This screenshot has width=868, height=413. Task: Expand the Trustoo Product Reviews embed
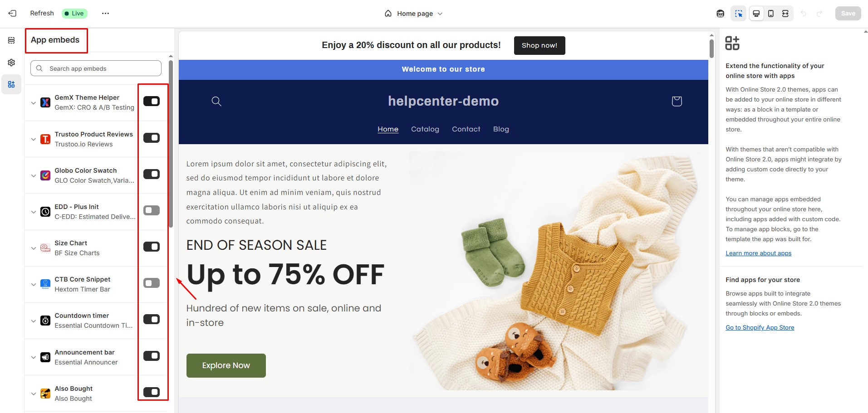tap(33, 139)
